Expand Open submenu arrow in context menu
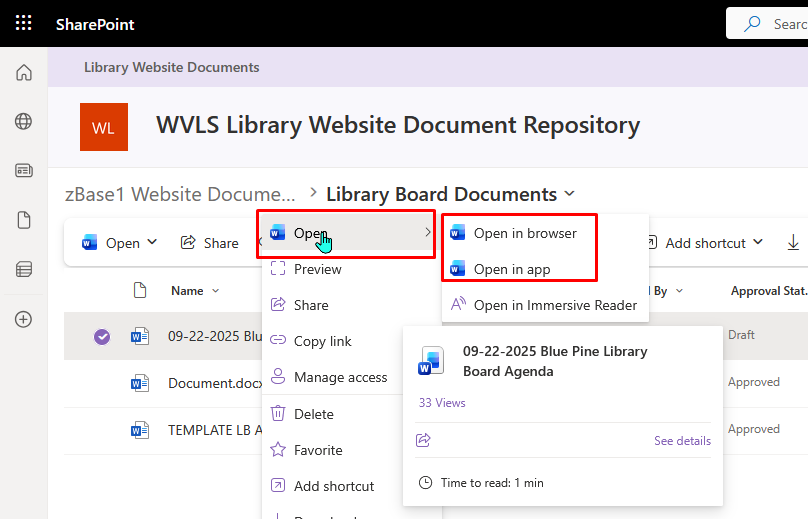808x519 pixels. (428, 232)
